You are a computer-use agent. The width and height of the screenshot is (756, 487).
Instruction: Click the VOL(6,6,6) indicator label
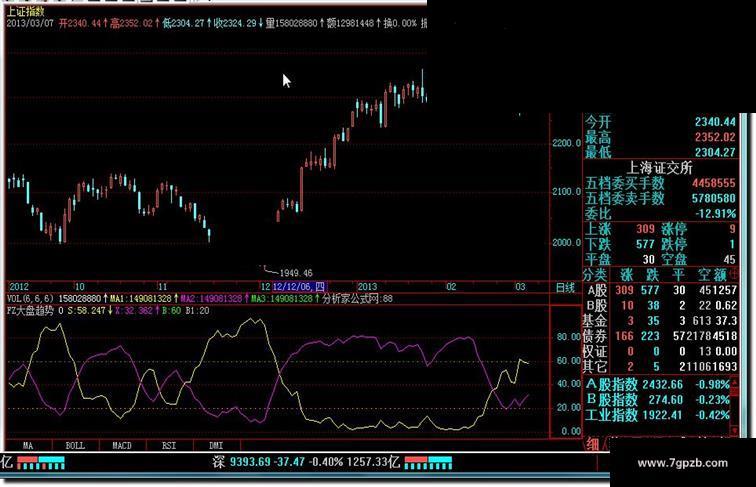pyautogui.click(x=30, y=299)
